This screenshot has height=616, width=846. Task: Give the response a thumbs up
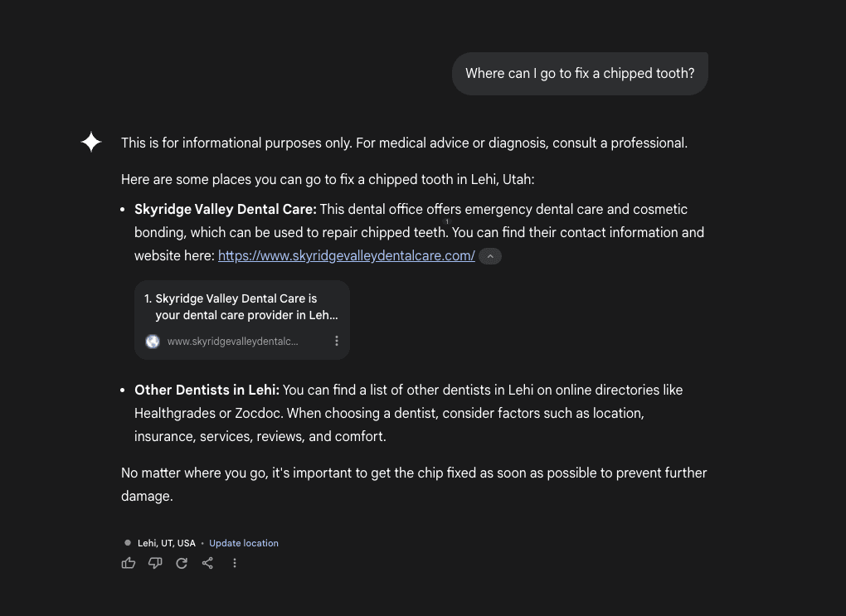click(129, 563)
